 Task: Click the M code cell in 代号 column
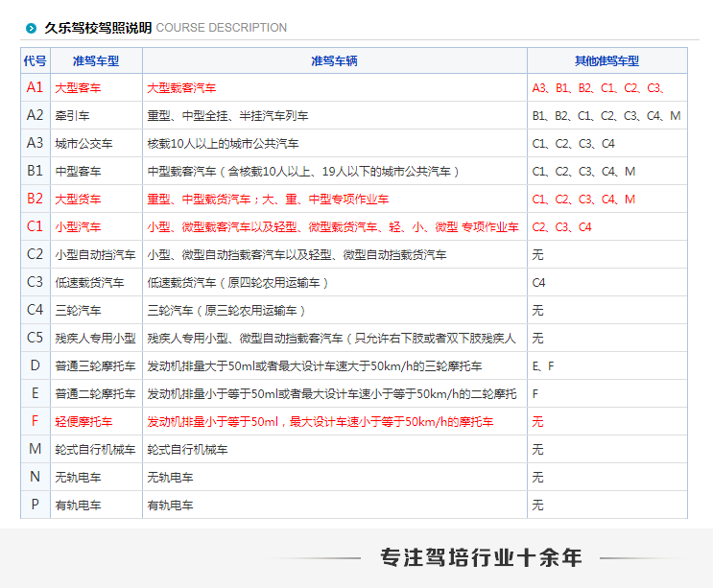click(x=35, y=449)
